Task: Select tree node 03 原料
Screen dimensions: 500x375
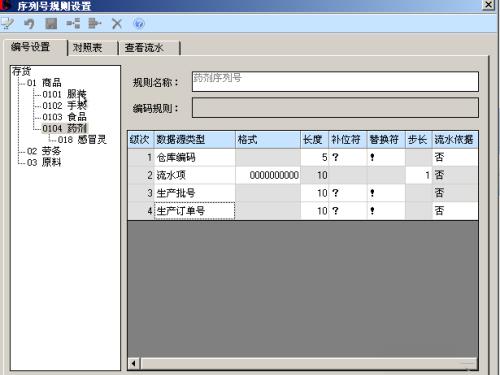Action: click(44, 162)
